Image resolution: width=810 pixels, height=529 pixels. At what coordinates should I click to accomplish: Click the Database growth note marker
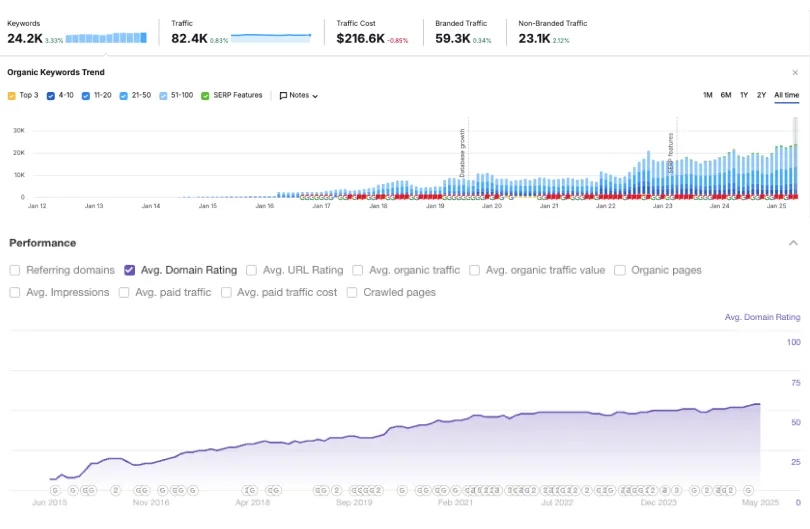click(462, 153)
